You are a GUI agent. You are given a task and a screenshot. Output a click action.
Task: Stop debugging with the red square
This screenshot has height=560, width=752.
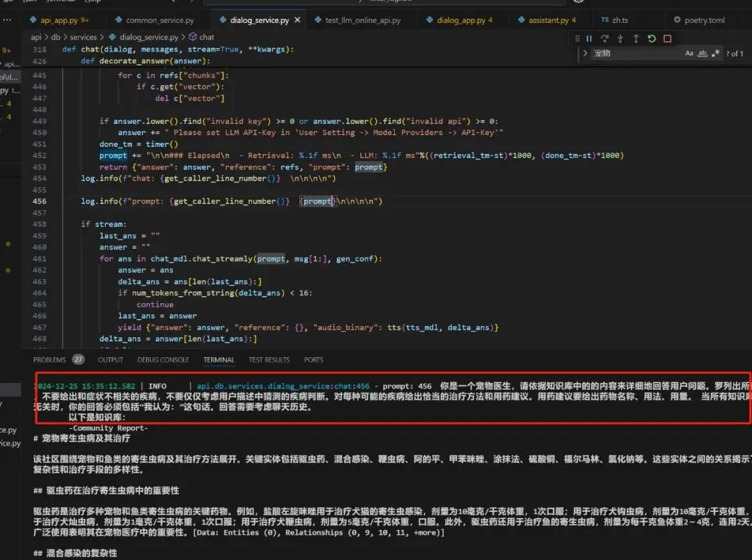[x=667, y=38]
